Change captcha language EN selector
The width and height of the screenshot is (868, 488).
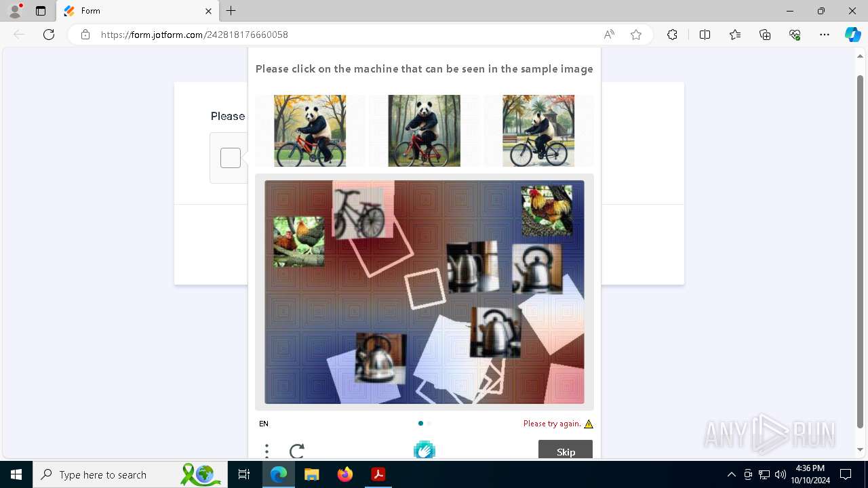(x=264, y=424)
